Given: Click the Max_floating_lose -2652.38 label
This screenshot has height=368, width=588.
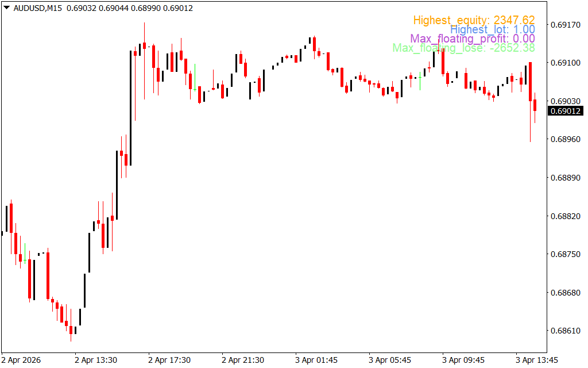Looking at the screenshot, I should pos(463,48).
